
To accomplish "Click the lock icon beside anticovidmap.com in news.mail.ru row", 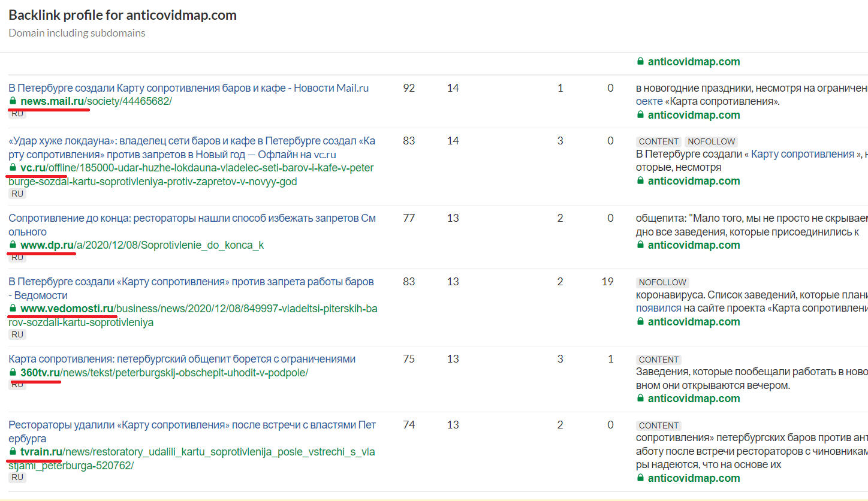I will click(x=640, y=115).
